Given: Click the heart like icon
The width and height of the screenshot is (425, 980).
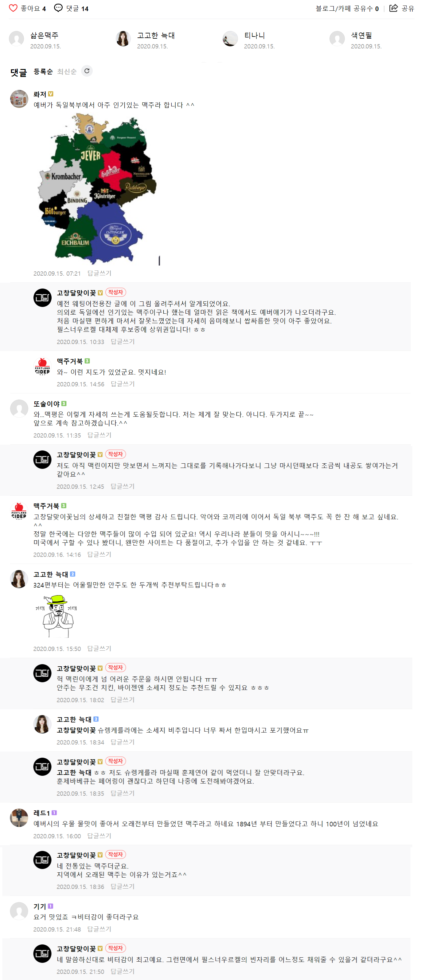Looking at the screenshot, I should coord(13,8).
